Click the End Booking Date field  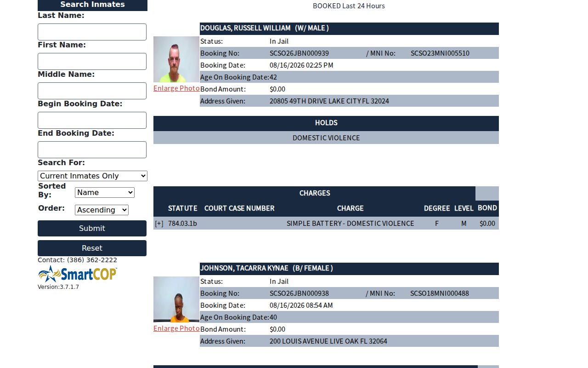(92, 150)
